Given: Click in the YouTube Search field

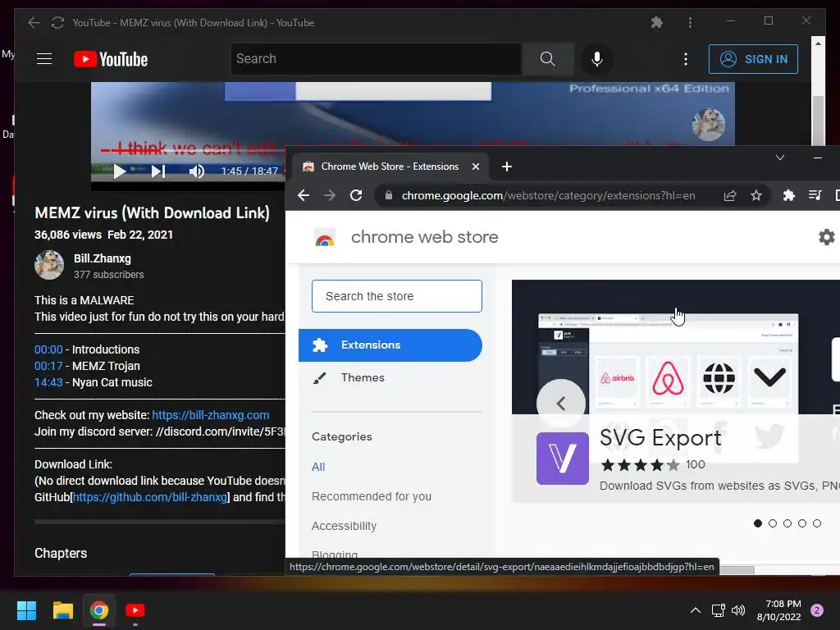Looking at the screenshot, I should click(377, 59).
